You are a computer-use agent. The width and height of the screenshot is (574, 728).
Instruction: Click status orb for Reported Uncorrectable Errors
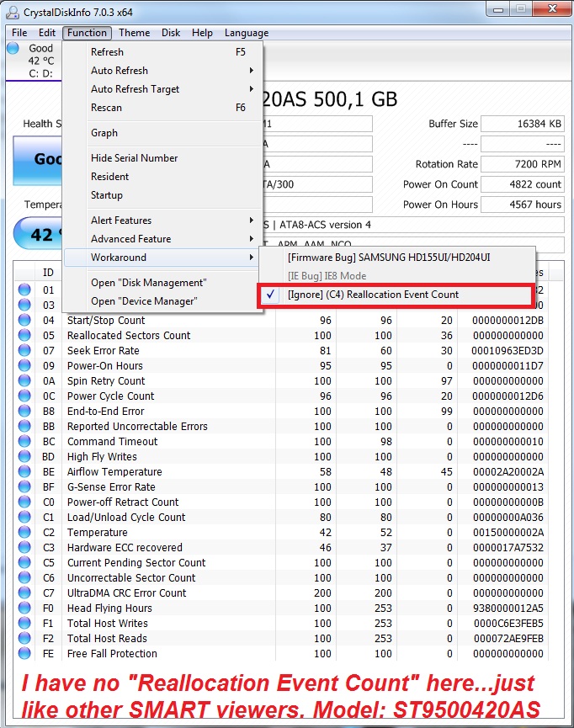[24, 426]
